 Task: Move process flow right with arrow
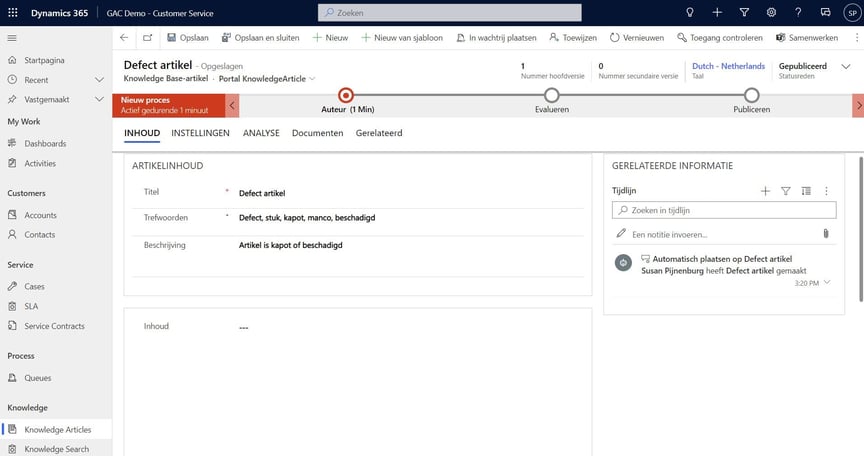click(858, 105)
